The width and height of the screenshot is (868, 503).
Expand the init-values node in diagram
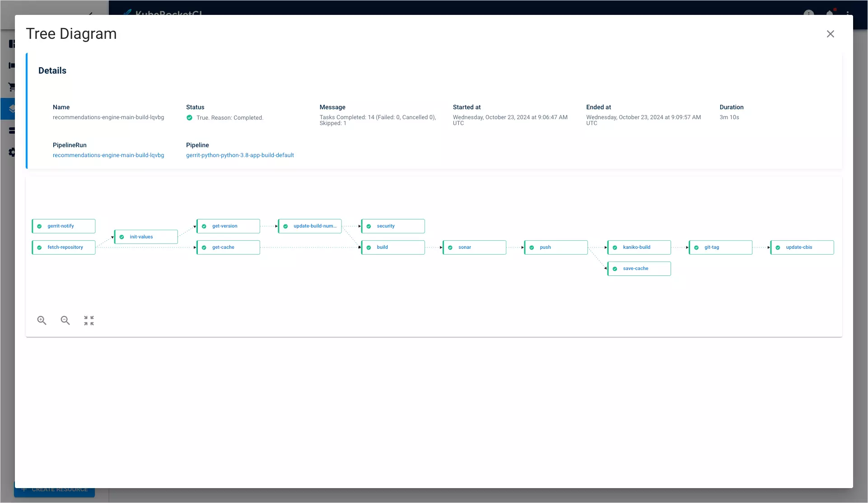point(145,237)
